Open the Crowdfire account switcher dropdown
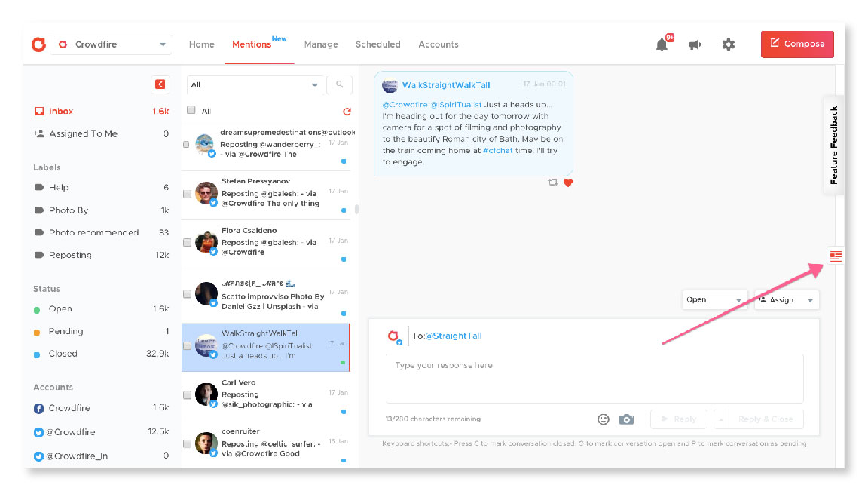The width and height of the screenshot is (868, 491). (x=111, y=44)
